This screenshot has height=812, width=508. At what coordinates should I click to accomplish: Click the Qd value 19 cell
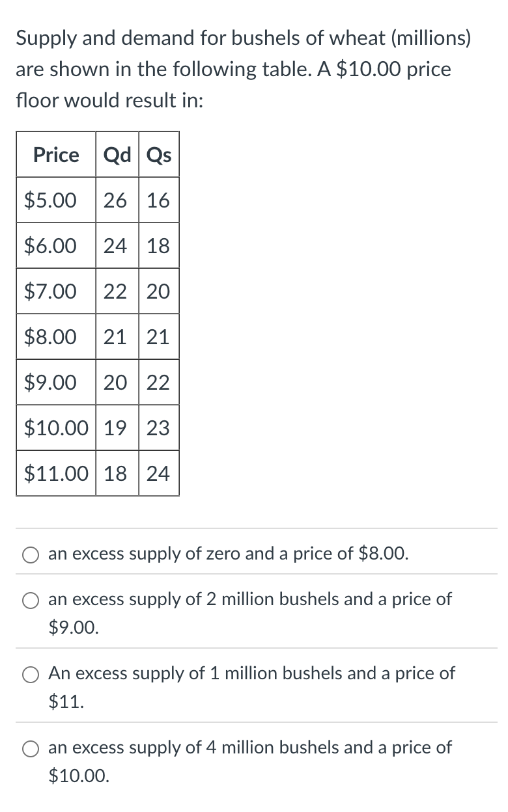coord(117,428)
